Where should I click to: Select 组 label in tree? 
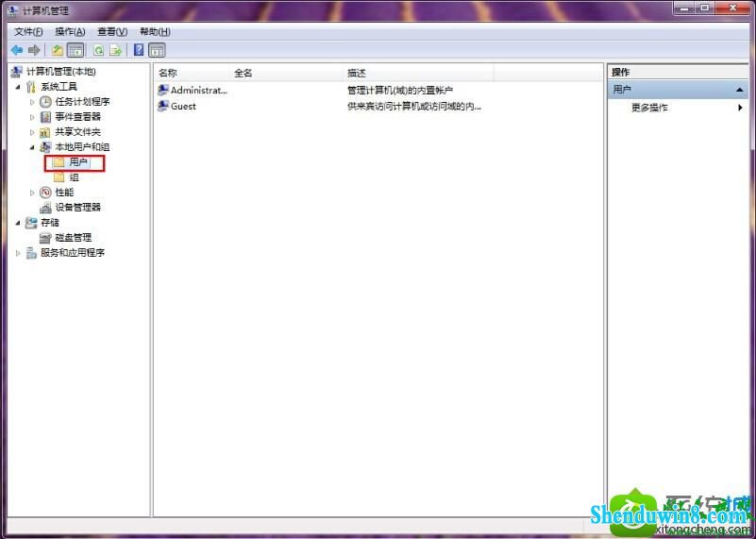pos(74,177)
